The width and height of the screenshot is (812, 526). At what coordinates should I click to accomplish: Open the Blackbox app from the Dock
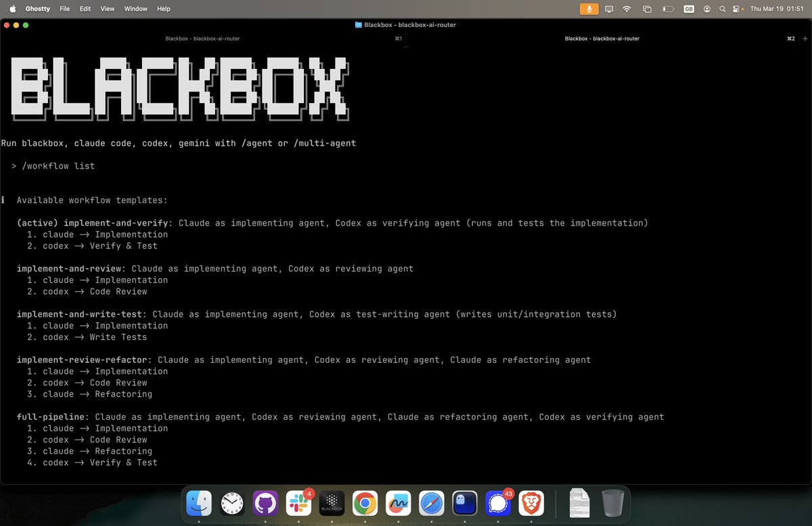pyautogui.click(x=331, y=503)
